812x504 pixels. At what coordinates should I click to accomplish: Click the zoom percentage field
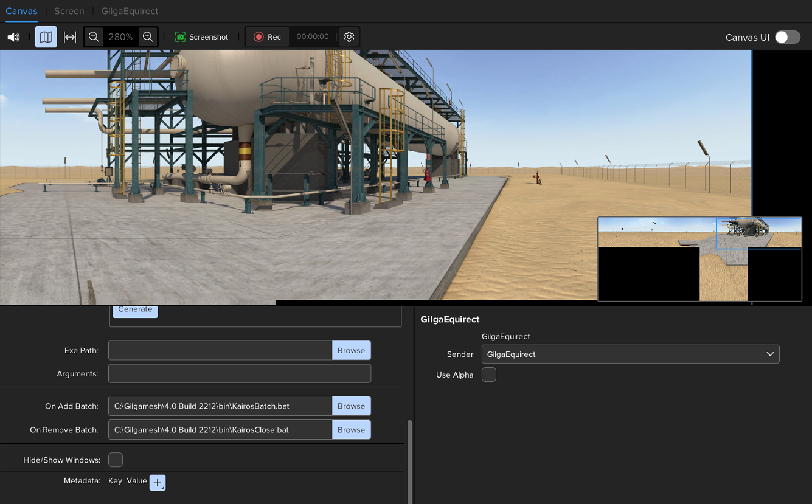[x=120, y=37]
